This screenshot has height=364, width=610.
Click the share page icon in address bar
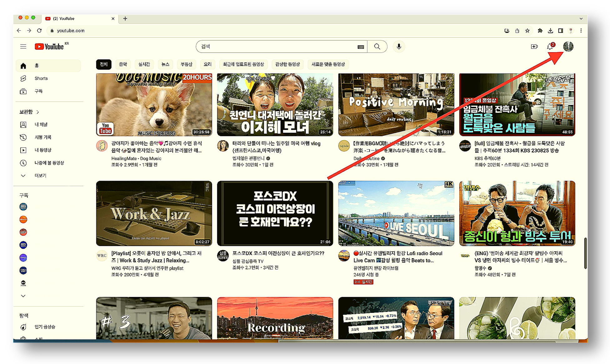(x=517, y=31)
